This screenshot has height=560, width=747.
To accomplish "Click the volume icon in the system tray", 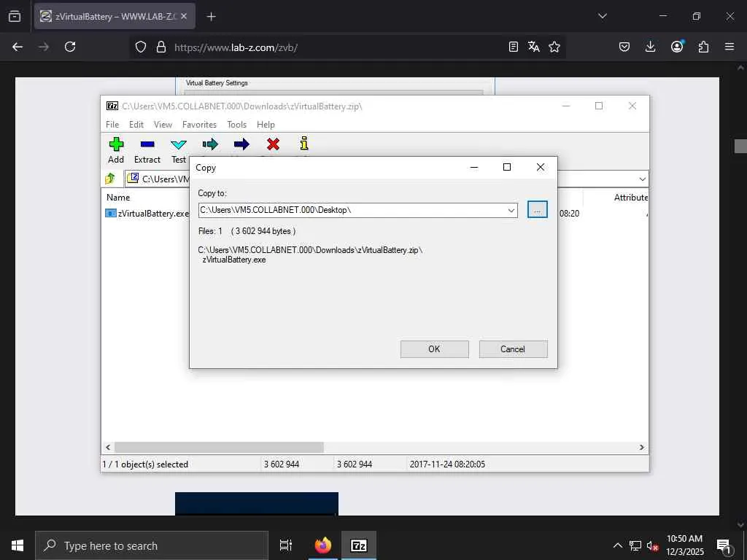I will pos(652,545).
